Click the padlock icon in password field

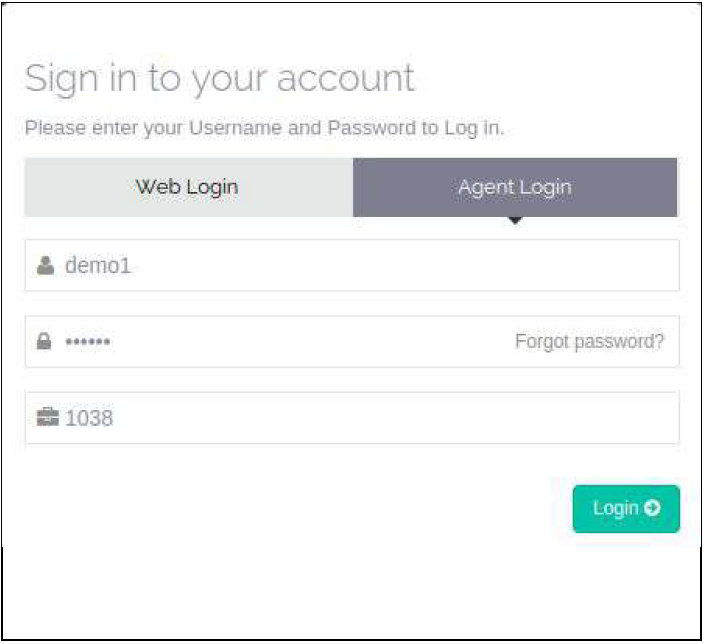pos(44,342)
